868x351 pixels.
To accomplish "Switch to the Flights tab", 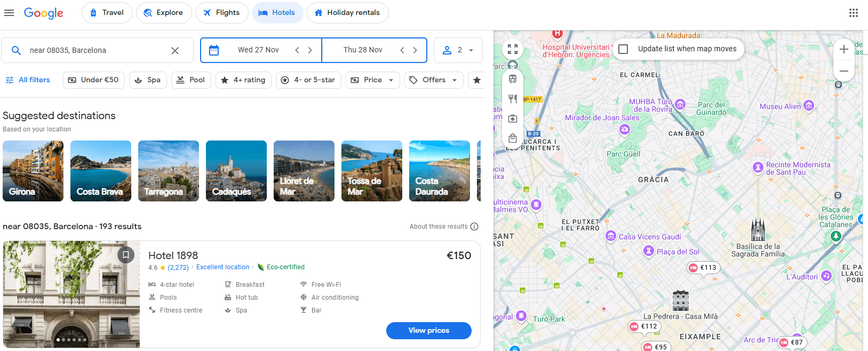I will pyautogui.click(x=221, y=13).
